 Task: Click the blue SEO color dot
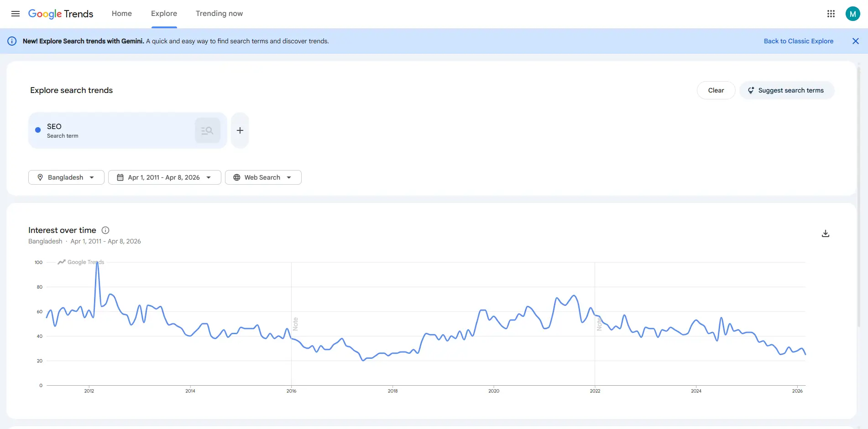click(38, 130)
